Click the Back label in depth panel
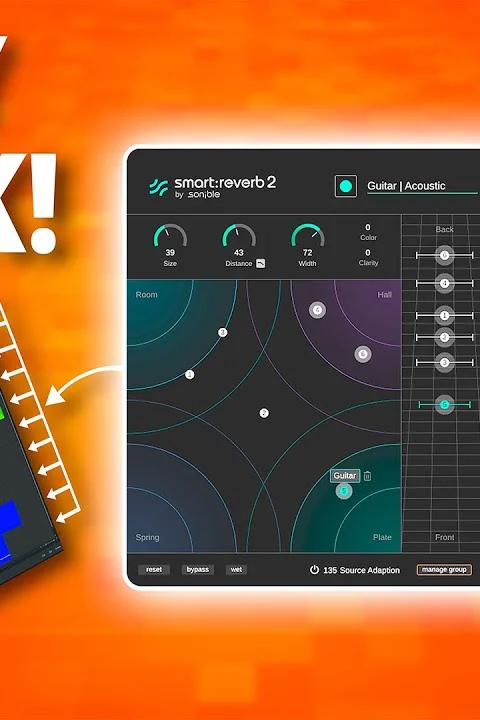Screen dimensions: 480x720 pyautogui.click(x=444, y=229)
